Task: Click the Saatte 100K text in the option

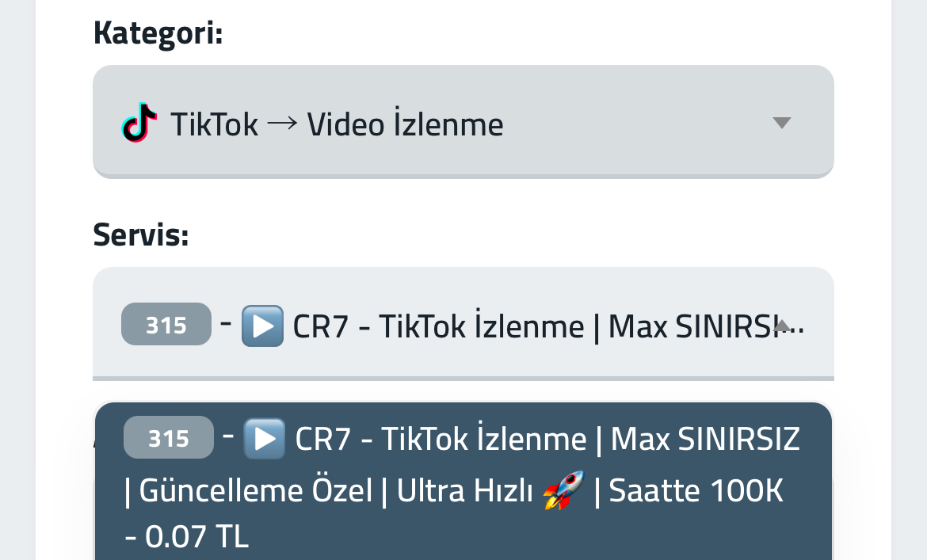Action: point(696,491)
